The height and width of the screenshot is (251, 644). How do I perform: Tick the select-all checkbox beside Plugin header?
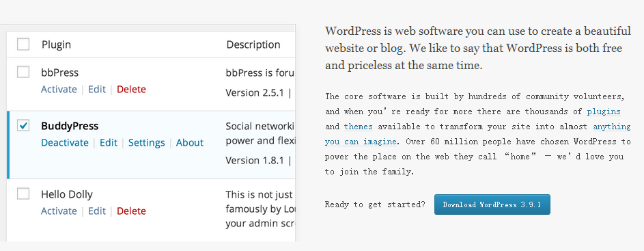coord(23,44)
